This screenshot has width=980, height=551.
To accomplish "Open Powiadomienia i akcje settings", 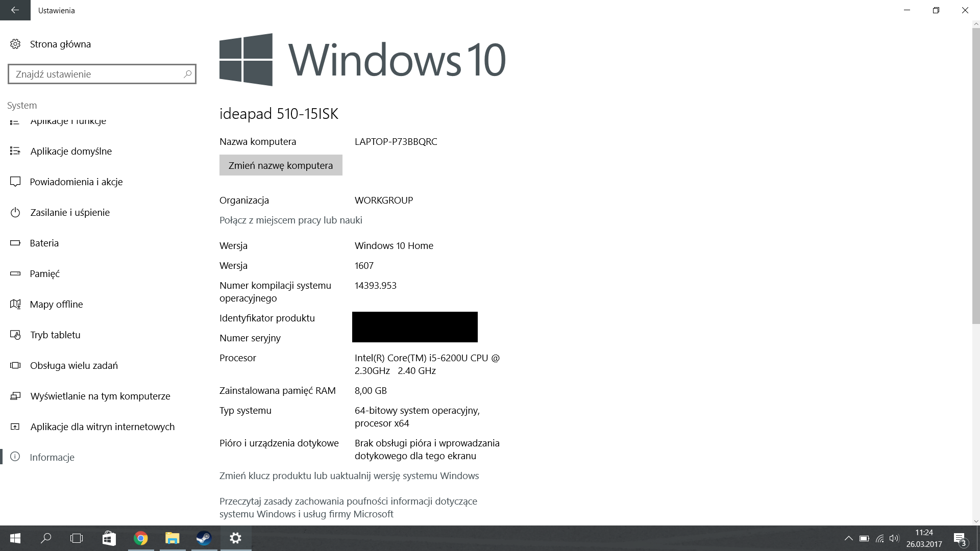I will pyautogui.click(x=76, y=182).
